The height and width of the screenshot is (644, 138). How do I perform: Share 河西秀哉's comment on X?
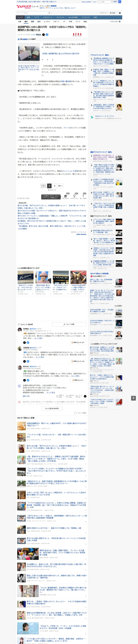click(x=25, y=361)
